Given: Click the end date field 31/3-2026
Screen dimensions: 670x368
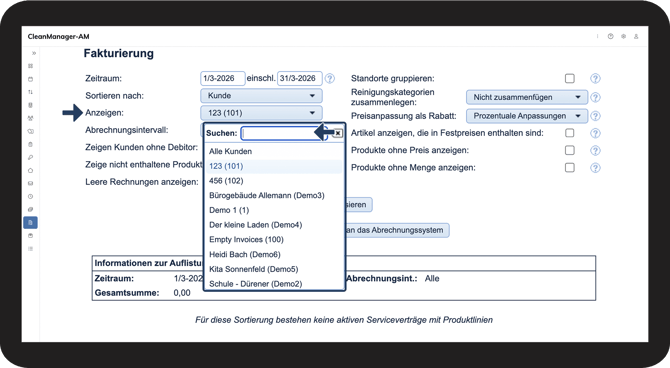Looking at the screenshot, I should click(300, 79).
